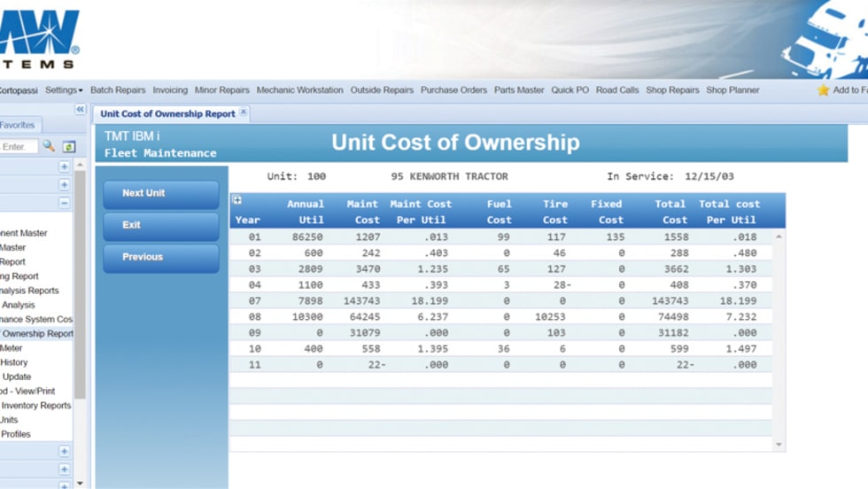This screenshot has width=868, height=489.
Task: Collapse the open sidebar section with minus
Action: click(64, 203)
